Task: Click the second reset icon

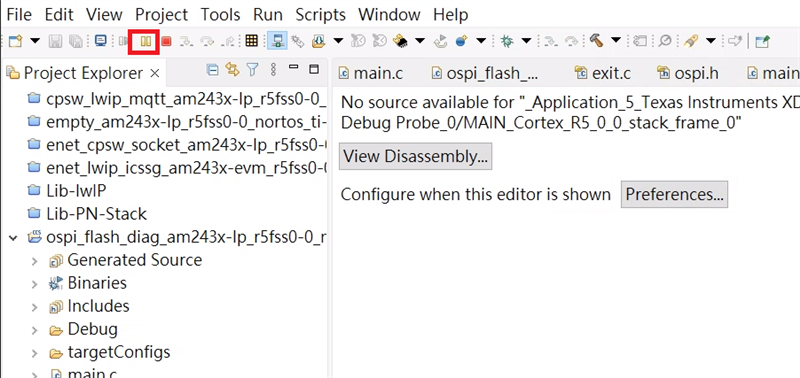Action: point(380,41)
